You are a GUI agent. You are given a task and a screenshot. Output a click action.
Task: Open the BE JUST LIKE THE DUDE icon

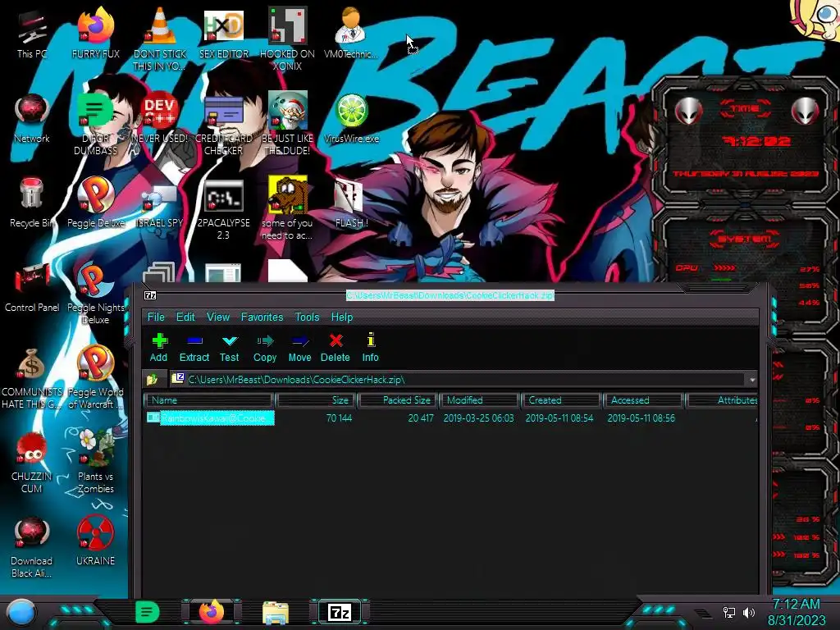[x=287, y=125]
